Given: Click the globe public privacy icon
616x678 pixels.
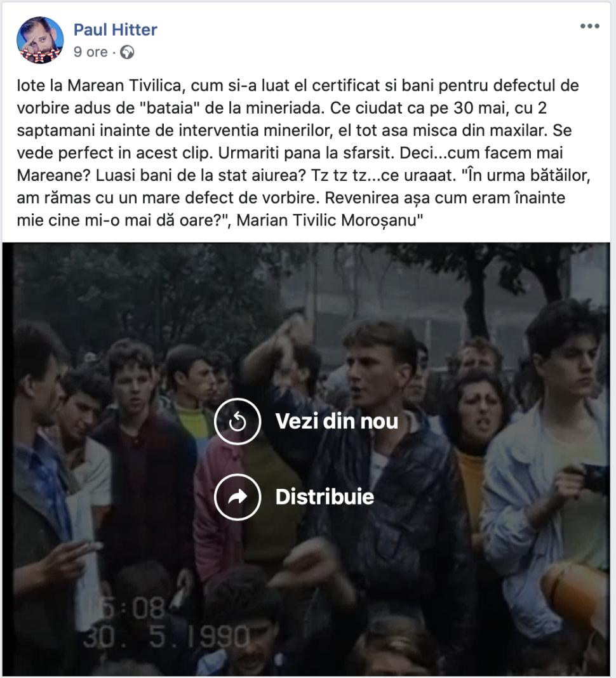Looking at the screenshot, I should tap(127, 52).
